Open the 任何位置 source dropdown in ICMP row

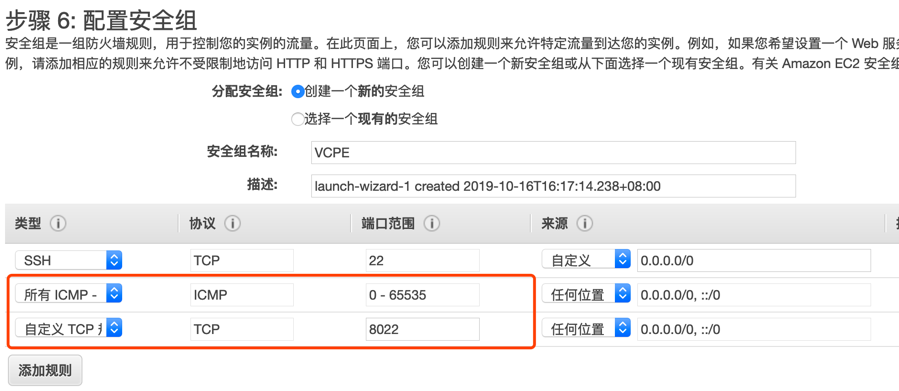pyautogui.click(x=586, y=295)
